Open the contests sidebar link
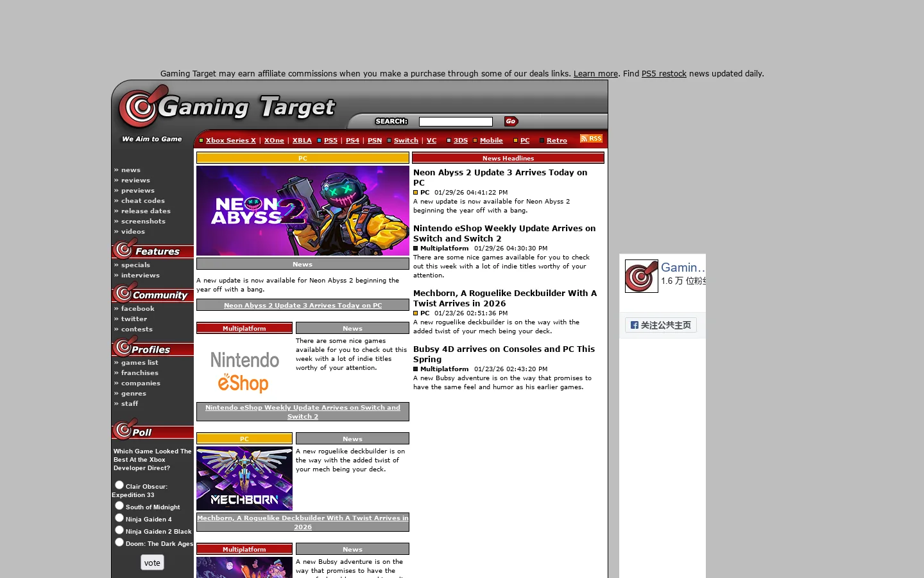Viewport: 924px width, 578px height. point(137,329)
